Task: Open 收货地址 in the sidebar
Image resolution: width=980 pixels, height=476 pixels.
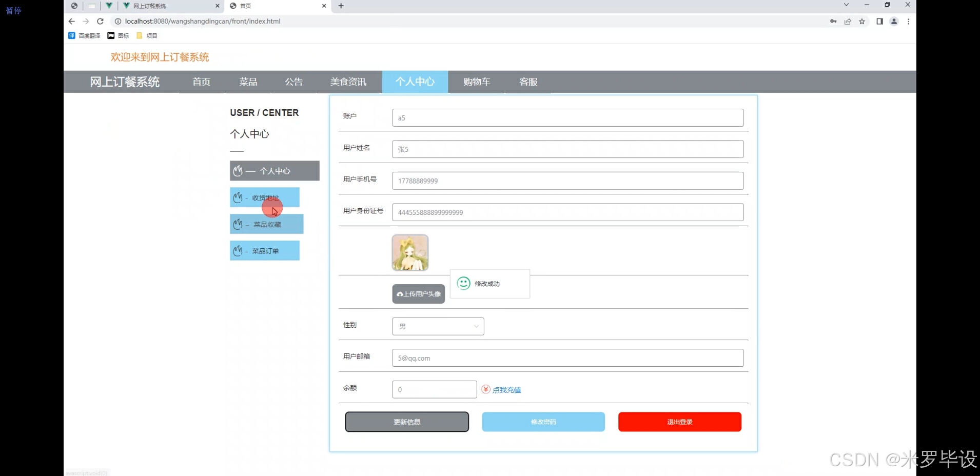Action: pyautogui.click(x=265, y=197)
